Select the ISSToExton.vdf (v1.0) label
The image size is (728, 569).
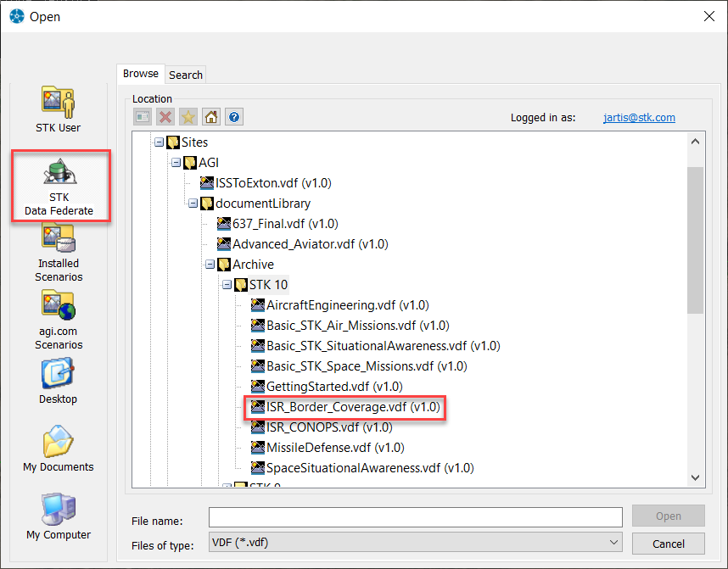[273, 183]
